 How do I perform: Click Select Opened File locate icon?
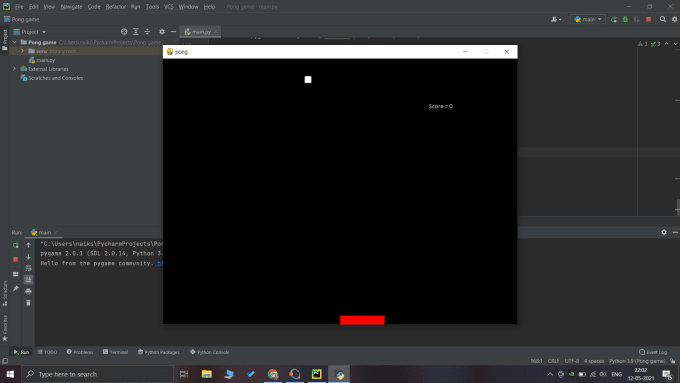[x=124, y=32]
